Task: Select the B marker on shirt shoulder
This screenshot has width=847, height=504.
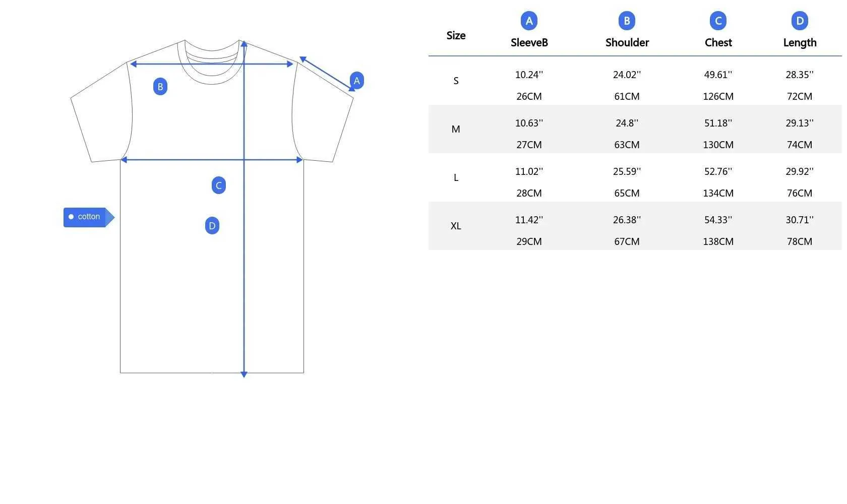Action: [160, 87]
